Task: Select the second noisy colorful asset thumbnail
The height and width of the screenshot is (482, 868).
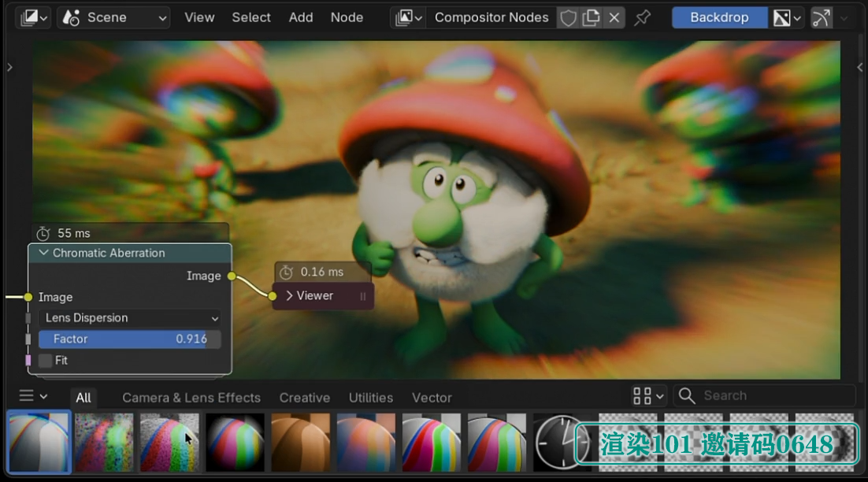Action: (x=104, y=442)
